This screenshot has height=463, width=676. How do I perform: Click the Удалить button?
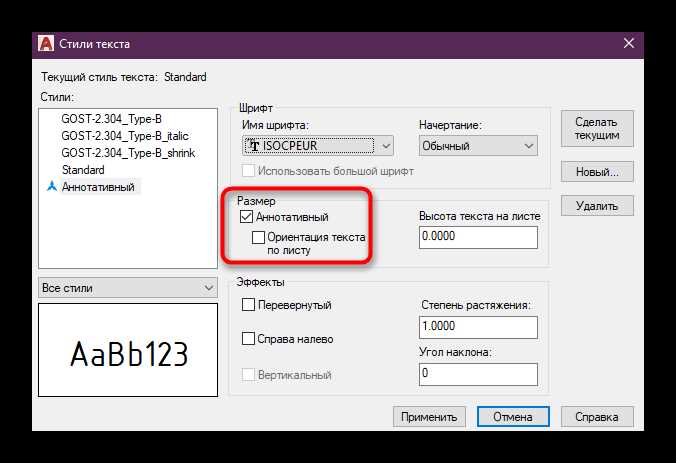597,206
